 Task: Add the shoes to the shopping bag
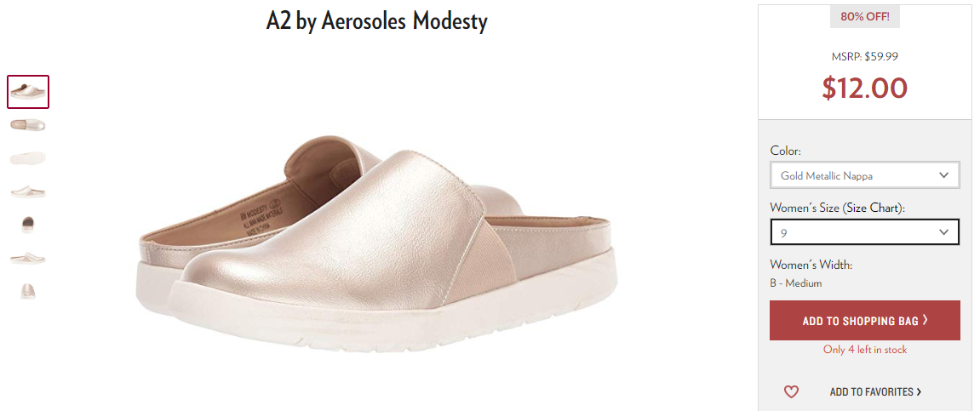pyautogui.click(x=865, y=321)
